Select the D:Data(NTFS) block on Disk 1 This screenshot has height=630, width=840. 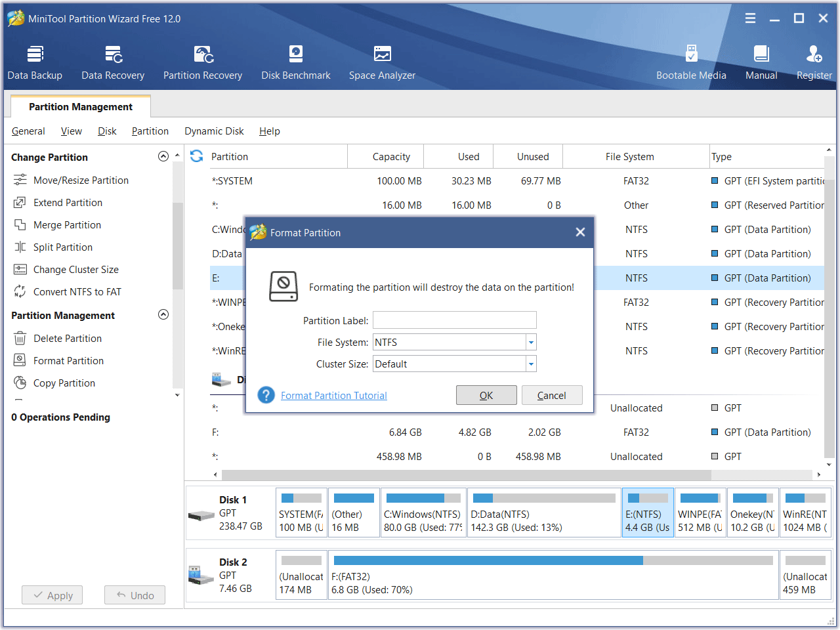[544, 513]
